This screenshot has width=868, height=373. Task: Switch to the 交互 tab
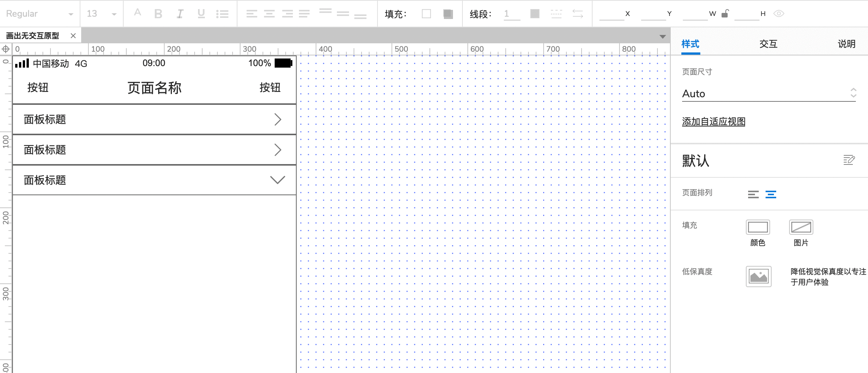[767, 44]
